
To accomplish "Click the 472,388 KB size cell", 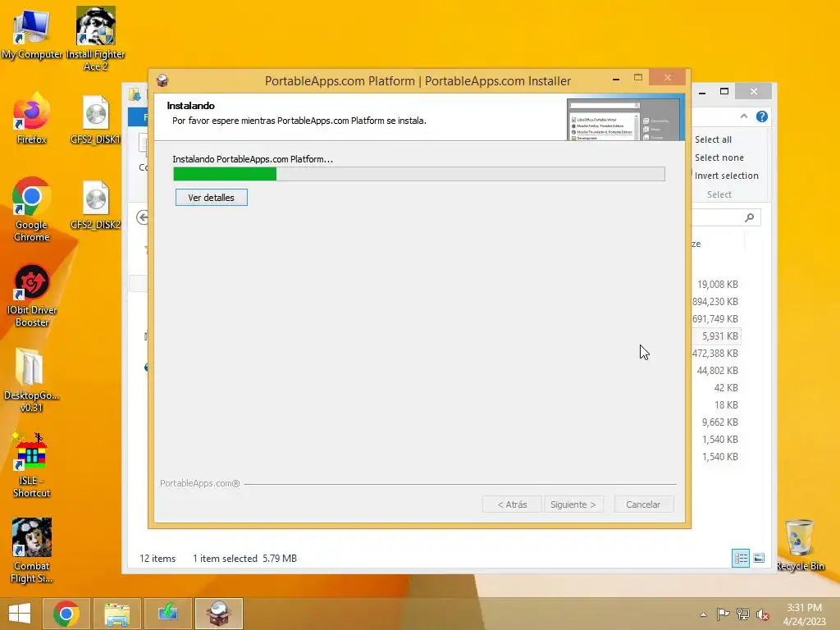I will 715,353.
